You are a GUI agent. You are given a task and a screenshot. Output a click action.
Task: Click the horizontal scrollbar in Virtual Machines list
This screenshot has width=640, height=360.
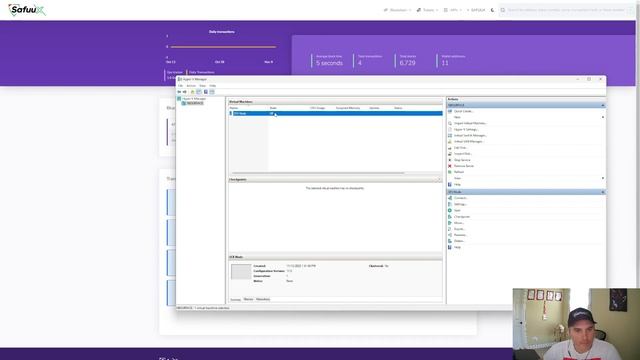pyautogui.click(x=318, y=173)
